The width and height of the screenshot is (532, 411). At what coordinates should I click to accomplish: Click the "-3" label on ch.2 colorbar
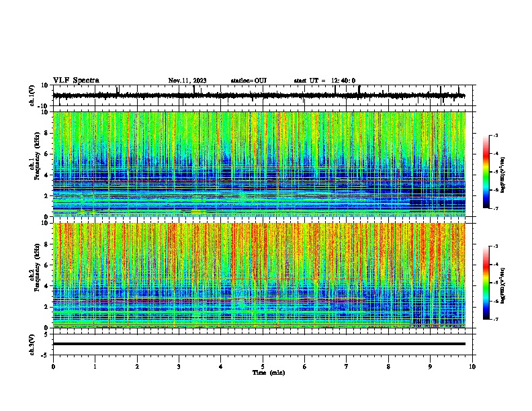495,246
